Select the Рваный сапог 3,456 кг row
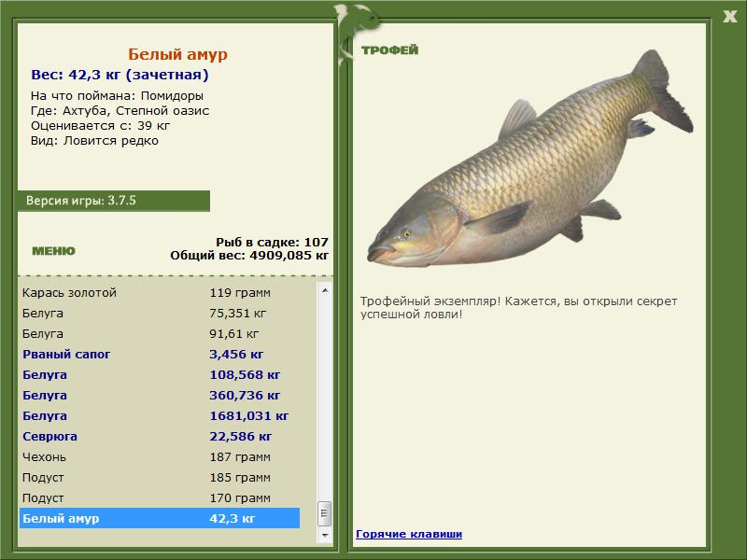This screenshot has width=747, height=560. [x=160, y=355]
